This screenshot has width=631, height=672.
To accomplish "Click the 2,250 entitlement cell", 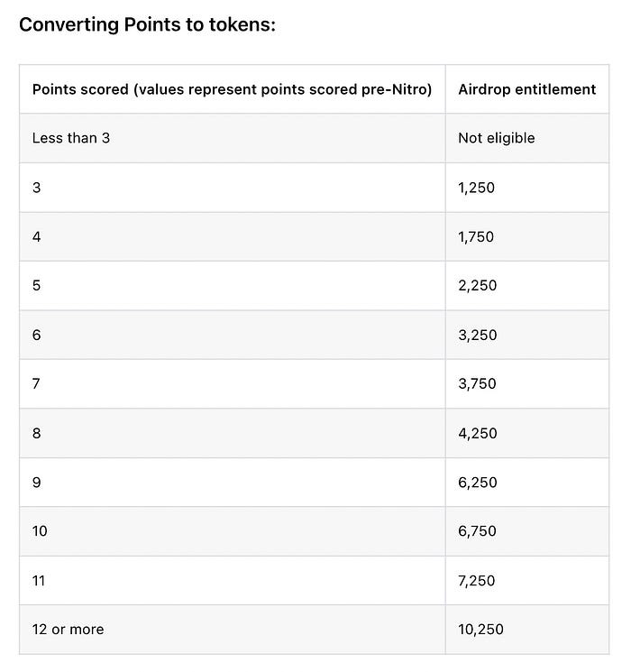I will [x=527, y=285].
